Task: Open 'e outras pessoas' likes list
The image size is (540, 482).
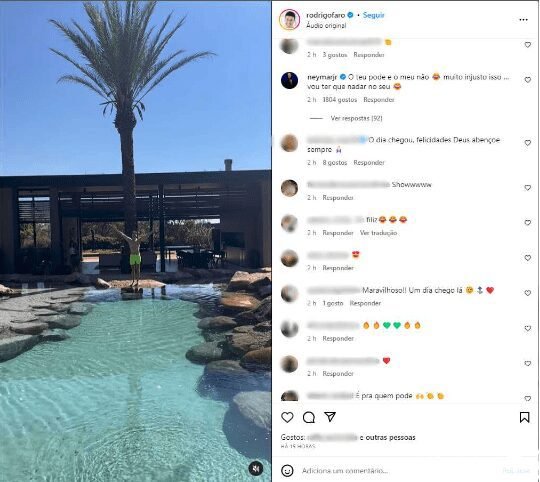Action: coord(387,438)
